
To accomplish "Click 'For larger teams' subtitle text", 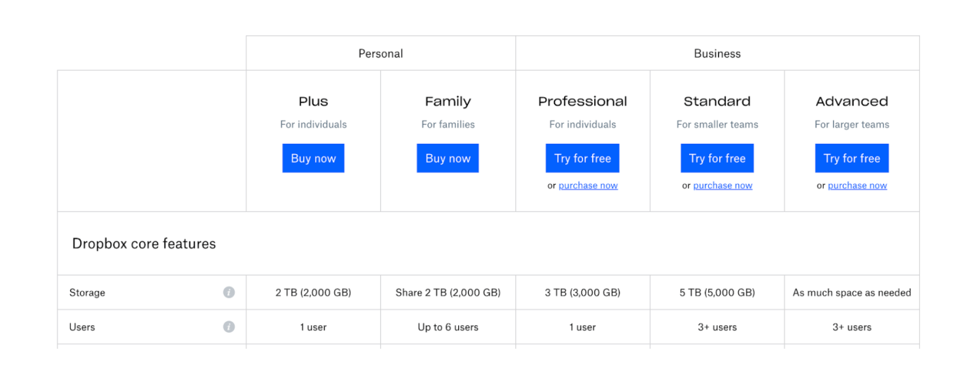I will pyautogui.click(x=852, y=125).
